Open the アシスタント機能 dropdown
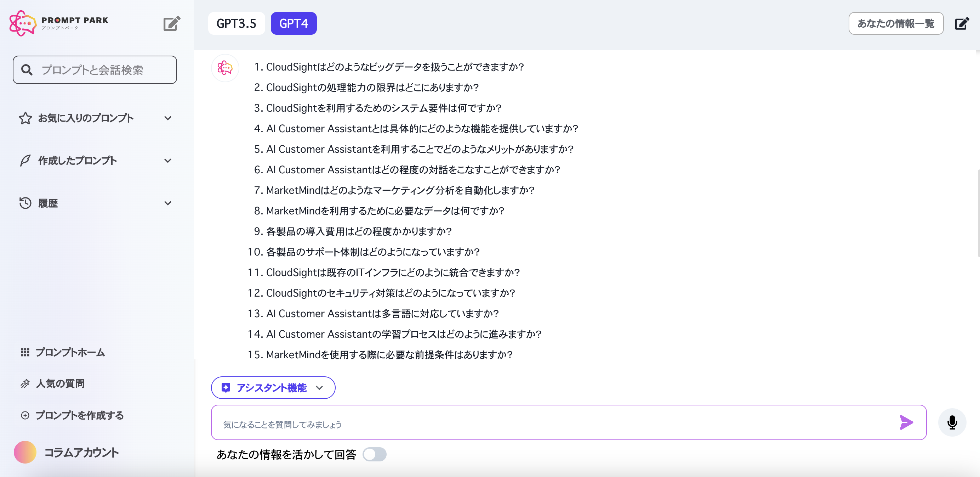Image resolution: width=980 pixels, height=477 pixels. (x=273, y=388)
